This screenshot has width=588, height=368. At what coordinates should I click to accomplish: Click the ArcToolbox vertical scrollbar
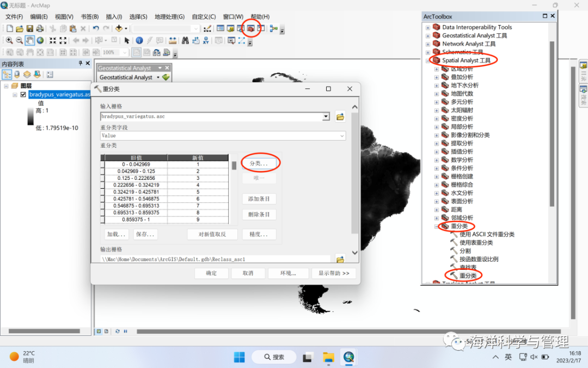pyautogui.click(x=552, y=124)
